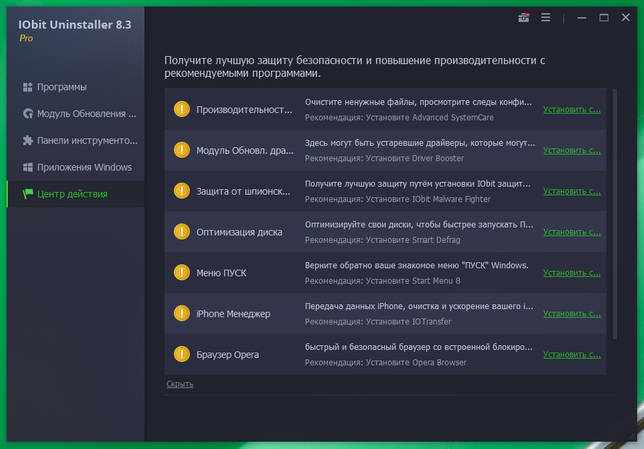The height and width of the screenshot is (449, 644).
Task: Select the Защита от шпионск... row title
Action: point(243,191)
